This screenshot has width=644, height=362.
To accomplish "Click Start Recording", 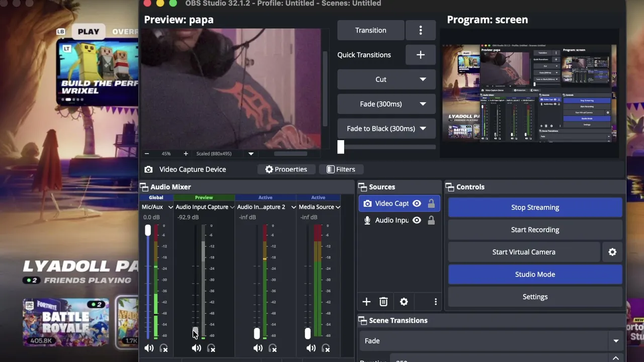I will [x=535, y=230].
